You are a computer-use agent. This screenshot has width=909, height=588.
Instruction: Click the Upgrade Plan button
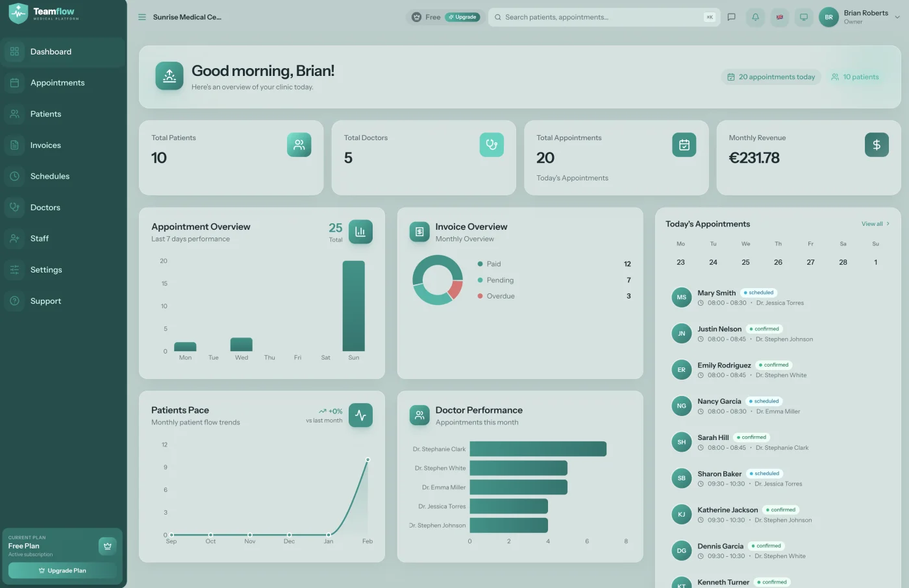tap(62, 570)
